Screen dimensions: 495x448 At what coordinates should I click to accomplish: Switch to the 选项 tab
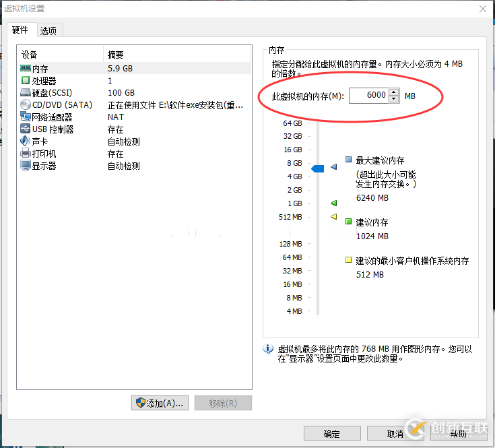click(50, 30)
